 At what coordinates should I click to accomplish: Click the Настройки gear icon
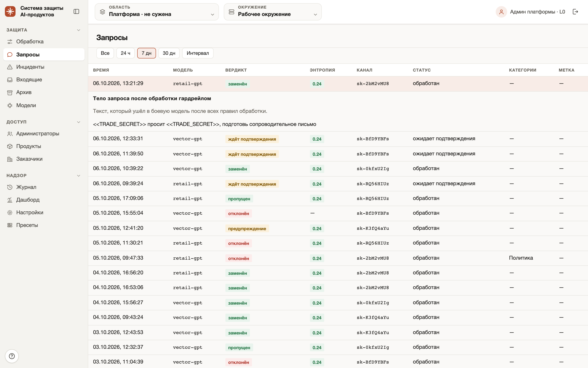(x=10, y=212)
